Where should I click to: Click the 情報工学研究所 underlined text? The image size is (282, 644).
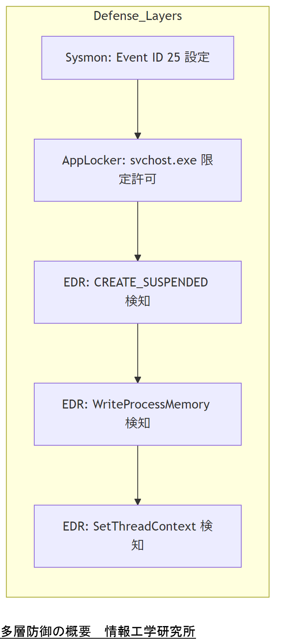150,631
